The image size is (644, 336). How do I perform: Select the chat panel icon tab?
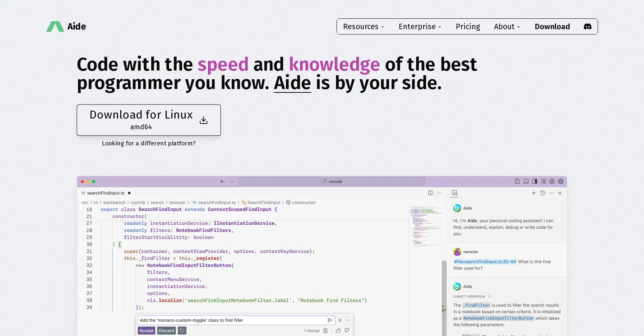pos(455,193)
